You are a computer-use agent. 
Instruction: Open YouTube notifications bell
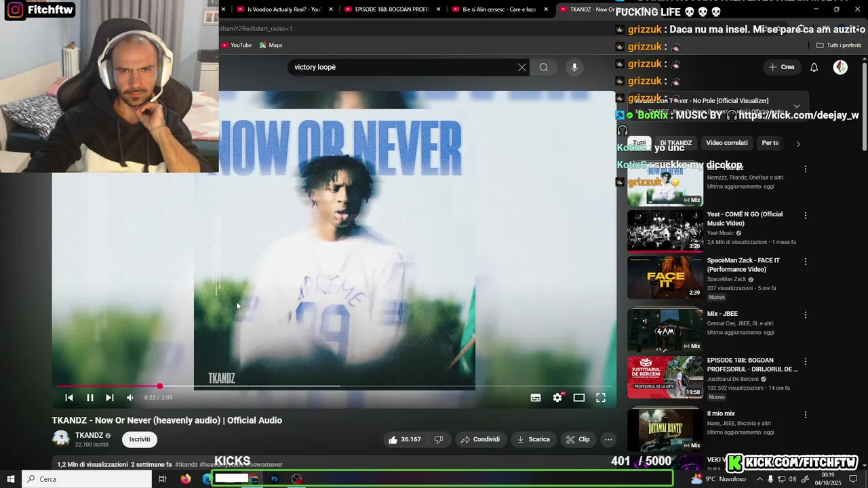pos(814,67)
